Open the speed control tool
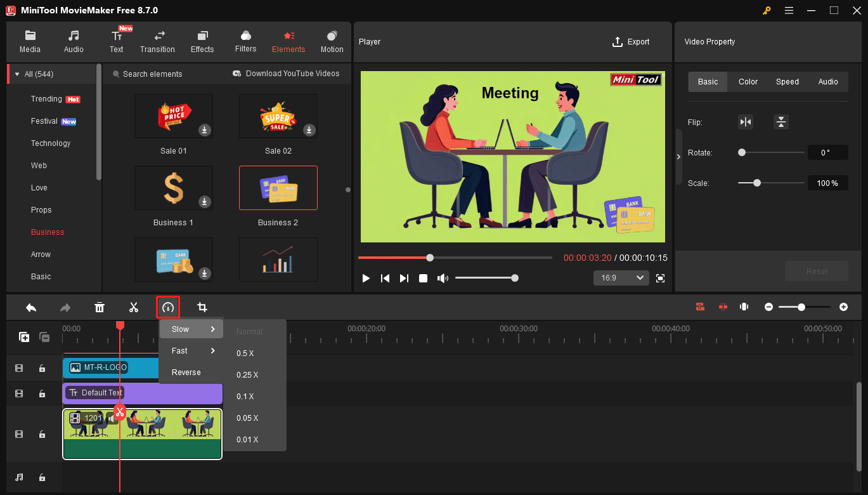 click(x=168, y=308)
